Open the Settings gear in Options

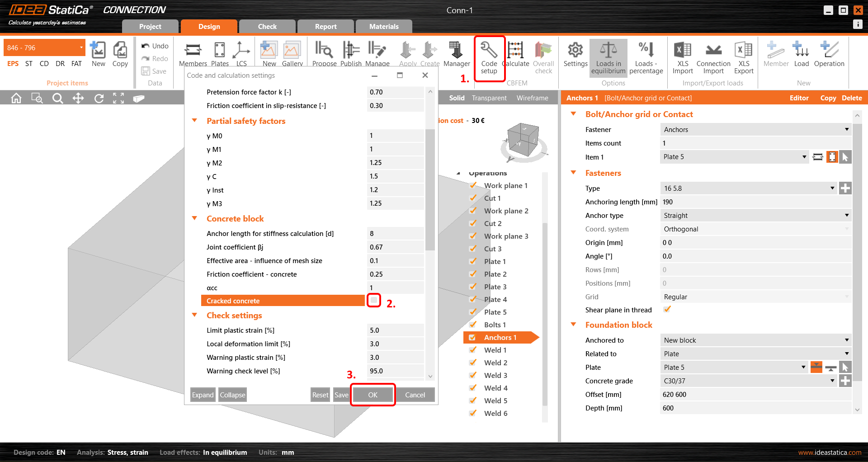pos(576,54)
